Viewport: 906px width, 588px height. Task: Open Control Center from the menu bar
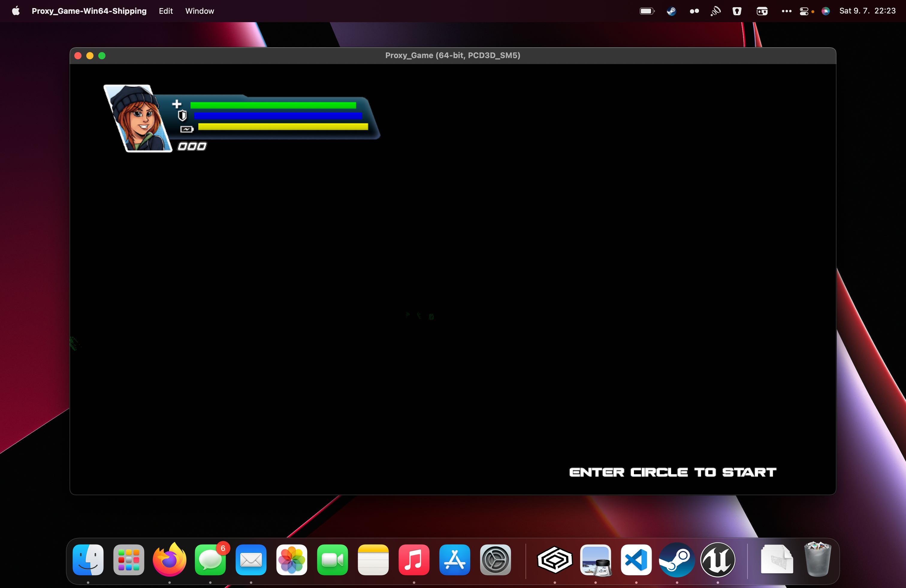804,11
